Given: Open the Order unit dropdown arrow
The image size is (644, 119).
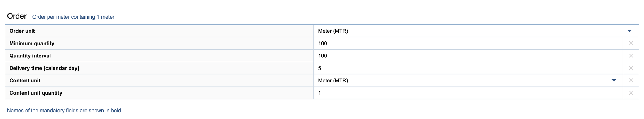Looking at the screenshot, I should tap(629, 31).
